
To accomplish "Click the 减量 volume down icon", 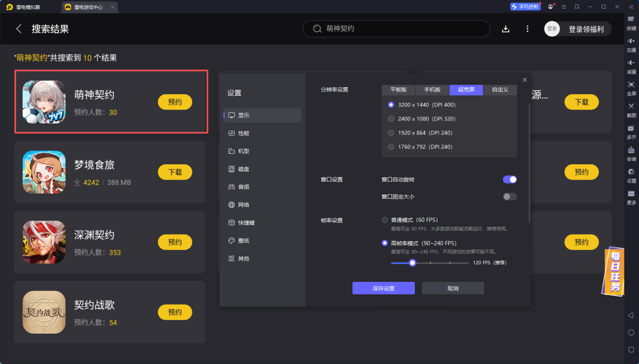I will [631, 63].
